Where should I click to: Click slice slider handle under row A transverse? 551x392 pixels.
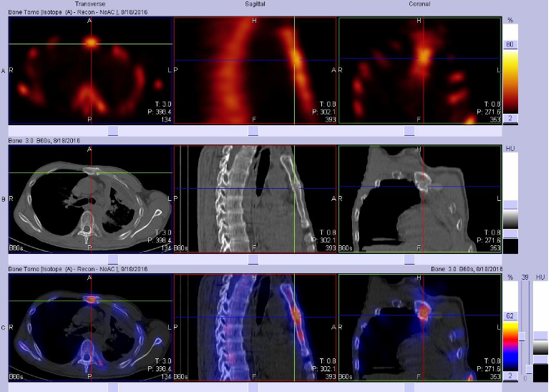112,131
